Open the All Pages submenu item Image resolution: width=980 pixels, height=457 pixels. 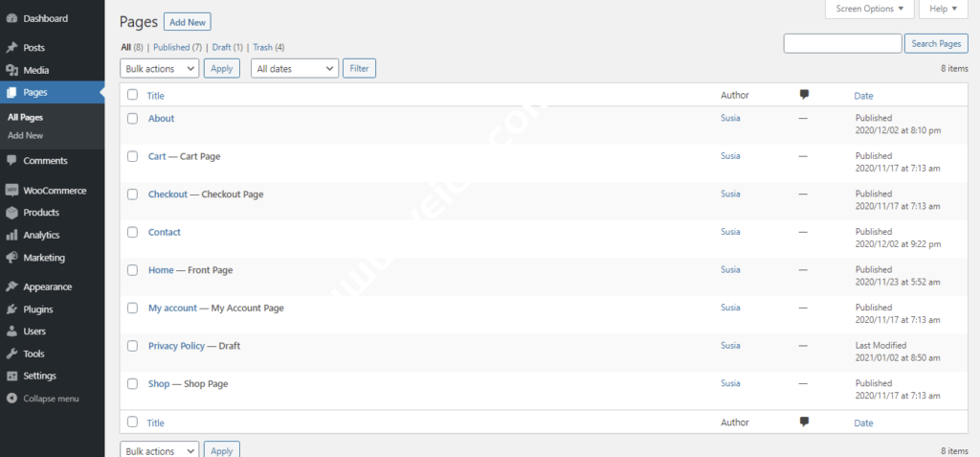(25, 117)
